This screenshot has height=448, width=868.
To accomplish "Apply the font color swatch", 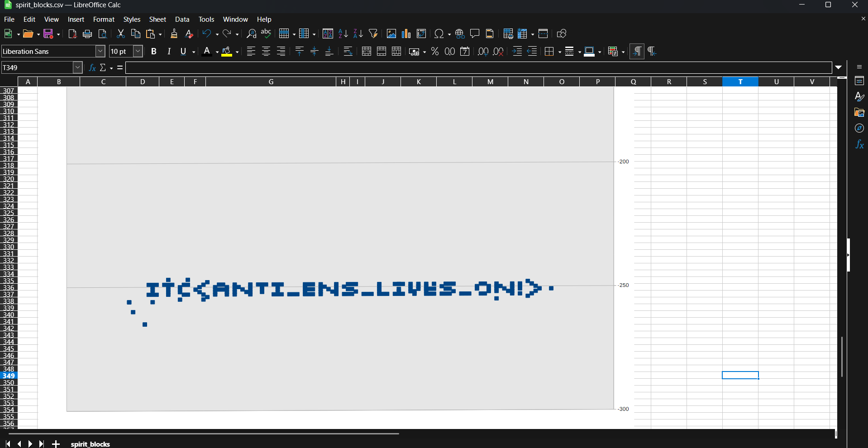I will click(207, 51).
